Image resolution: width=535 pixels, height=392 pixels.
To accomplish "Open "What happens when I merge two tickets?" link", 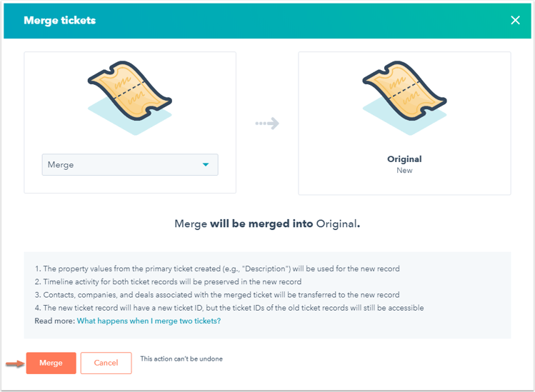I will [x=149, y=321].
